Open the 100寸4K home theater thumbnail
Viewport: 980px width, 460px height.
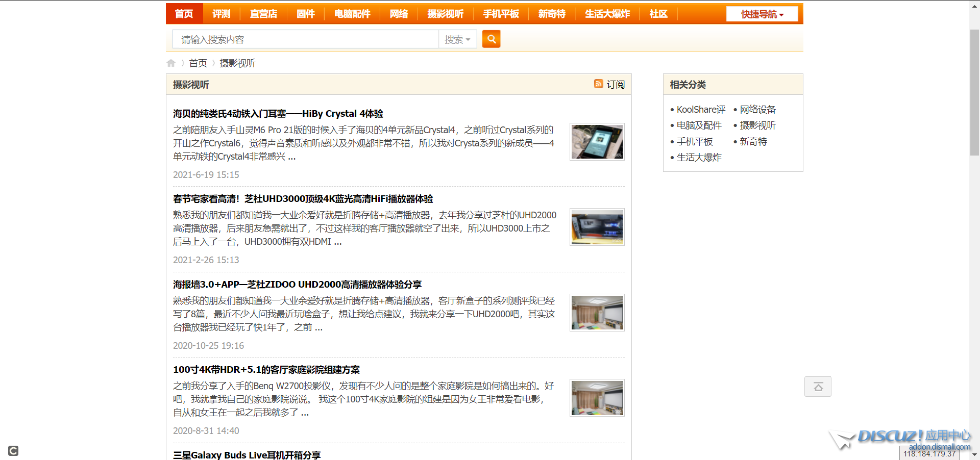tap(597, 398)
